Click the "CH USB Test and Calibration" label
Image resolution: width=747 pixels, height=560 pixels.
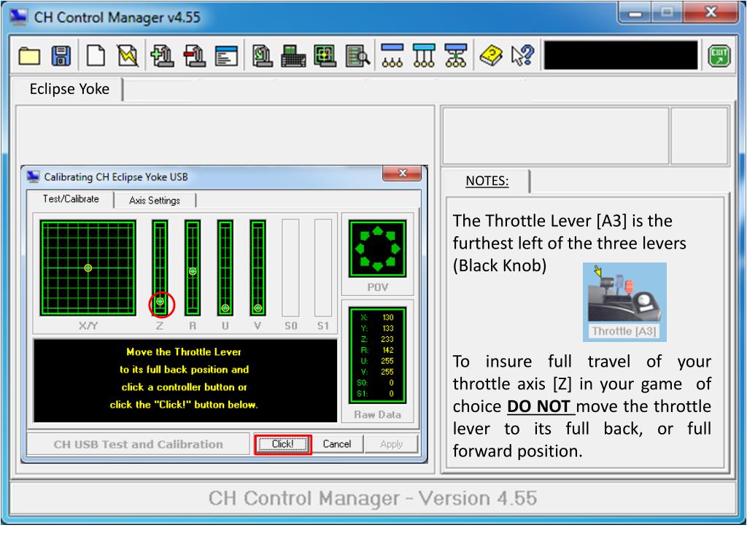138,444
